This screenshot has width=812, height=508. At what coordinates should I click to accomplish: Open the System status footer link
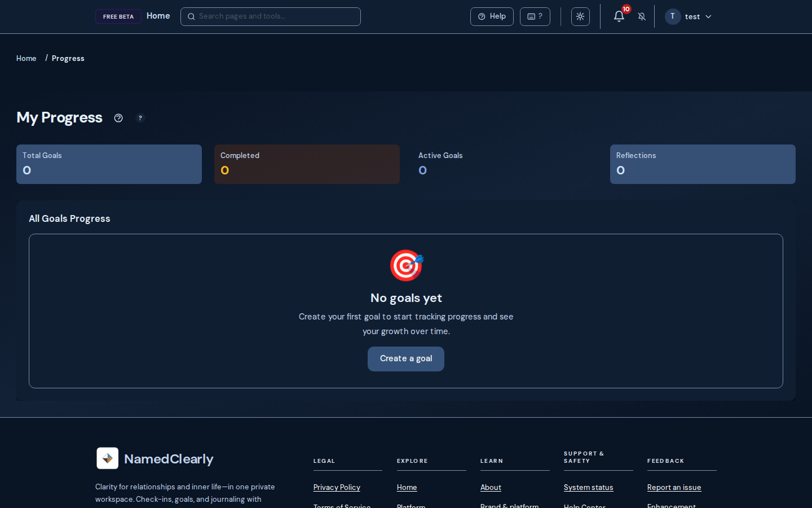[x=588, y=488]
